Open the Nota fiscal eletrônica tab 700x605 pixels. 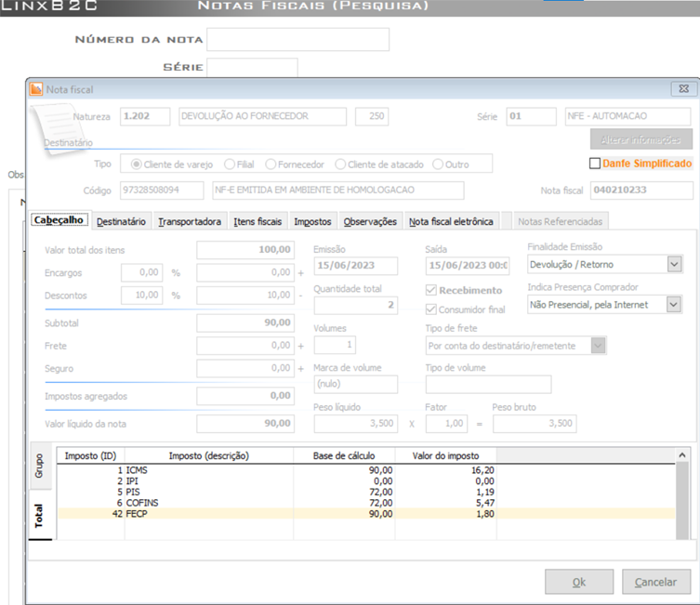pos(451,221)
